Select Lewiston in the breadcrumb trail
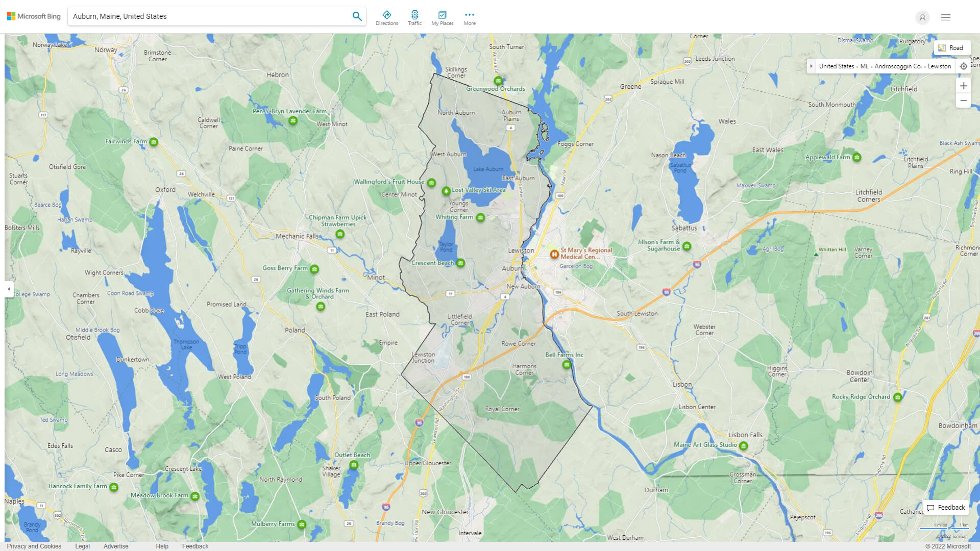This screenshot has width=980, height=551. click(939, 66)
